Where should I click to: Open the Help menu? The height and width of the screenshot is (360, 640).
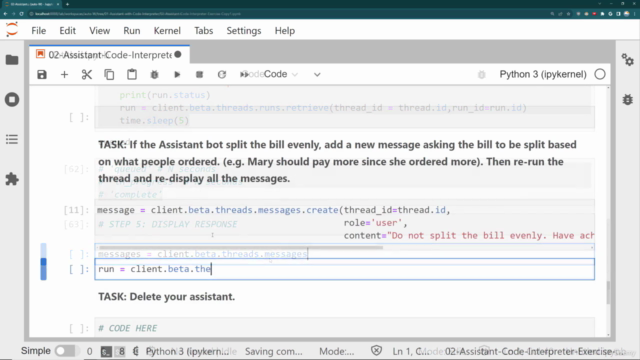(x=284, y=31)
